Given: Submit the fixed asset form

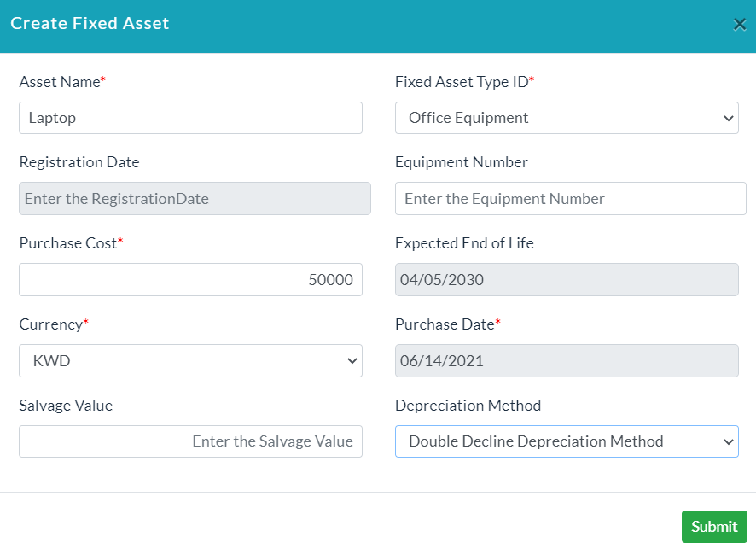Looking at the screenshot, I should tap(714, 526).
